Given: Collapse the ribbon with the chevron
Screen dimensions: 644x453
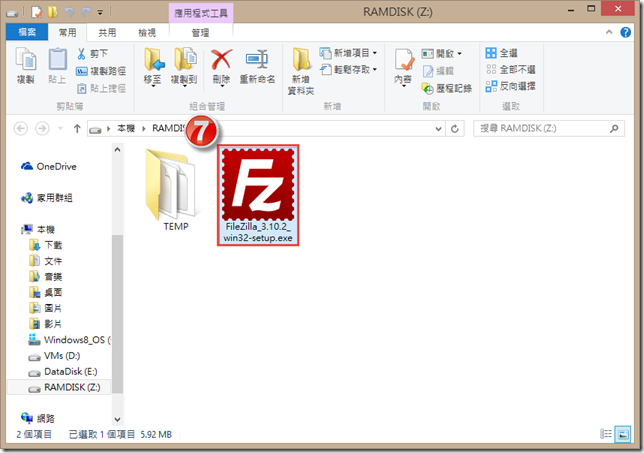Looking at the screenshot, I should tap(609, 32).
